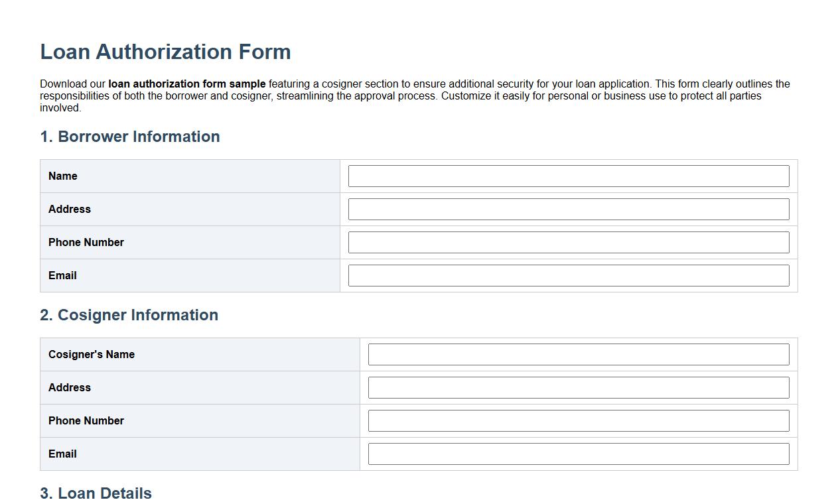Image resolution: width=838 pixels, height=504 pixels.
Task: Click the cosigner Email input field
Action: tap(579, 454)
